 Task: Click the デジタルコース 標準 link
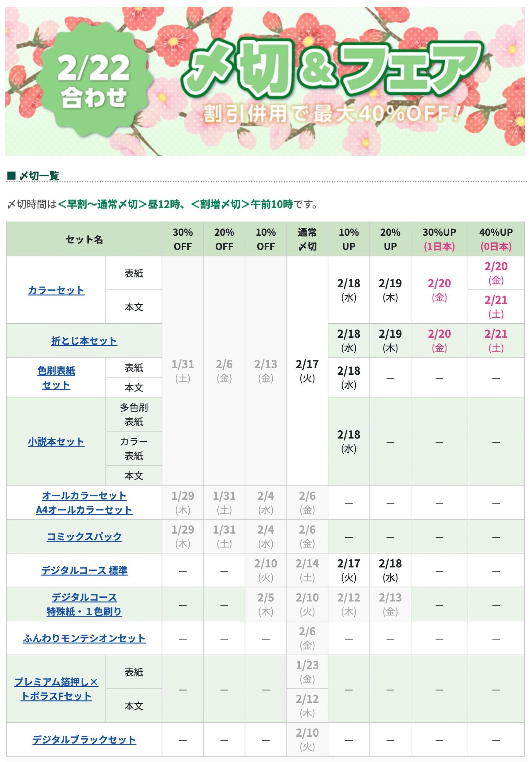pyautogui.click(x=84, y=570)
